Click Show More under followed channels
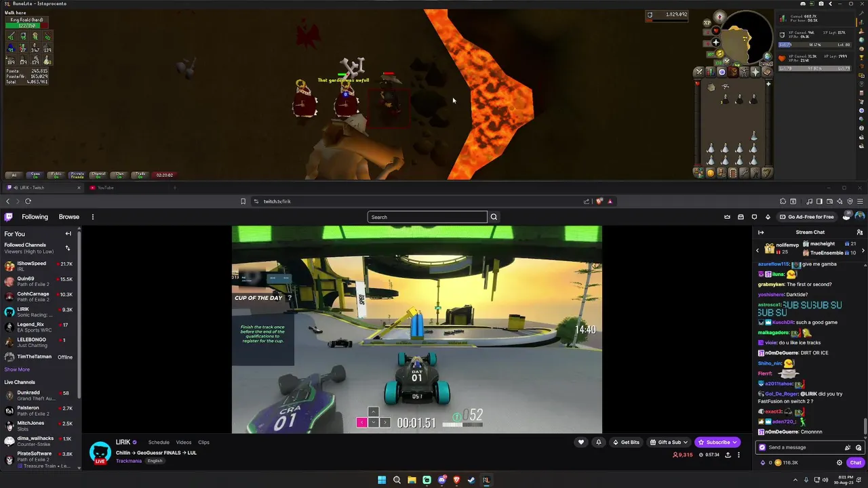The image size is (868, 488). 17,369
